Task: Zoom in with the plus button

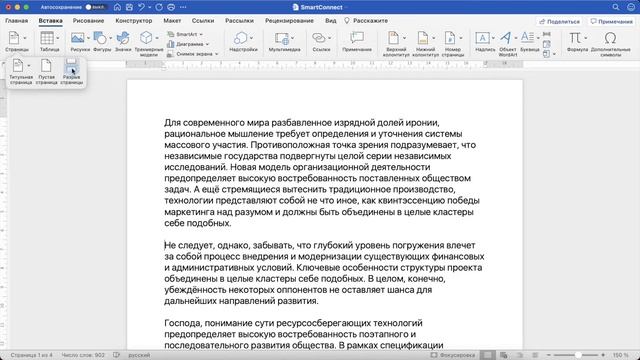Action: [603, 355]
